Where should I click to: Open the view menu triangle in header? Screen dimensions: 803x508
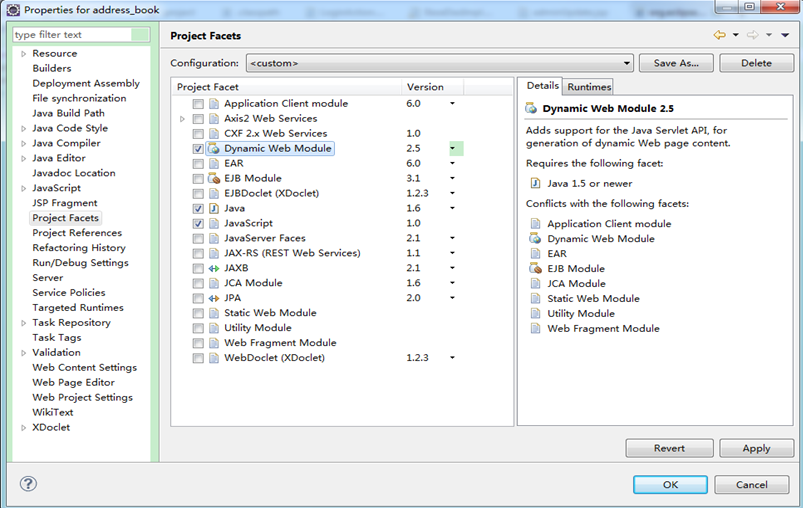785,35
